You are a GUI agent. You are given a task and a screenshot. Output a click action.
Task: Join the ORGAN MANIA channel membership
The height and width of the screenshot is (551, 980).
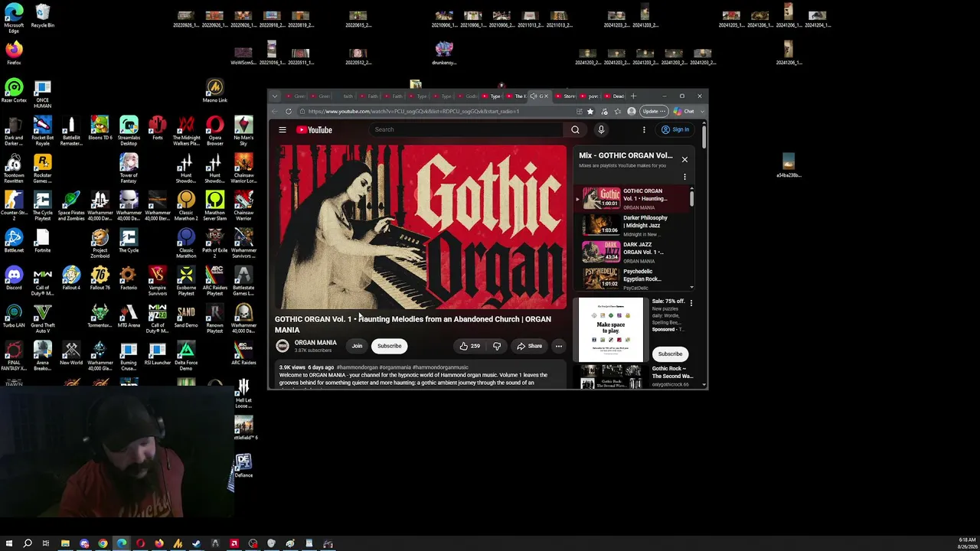point(357,346)
